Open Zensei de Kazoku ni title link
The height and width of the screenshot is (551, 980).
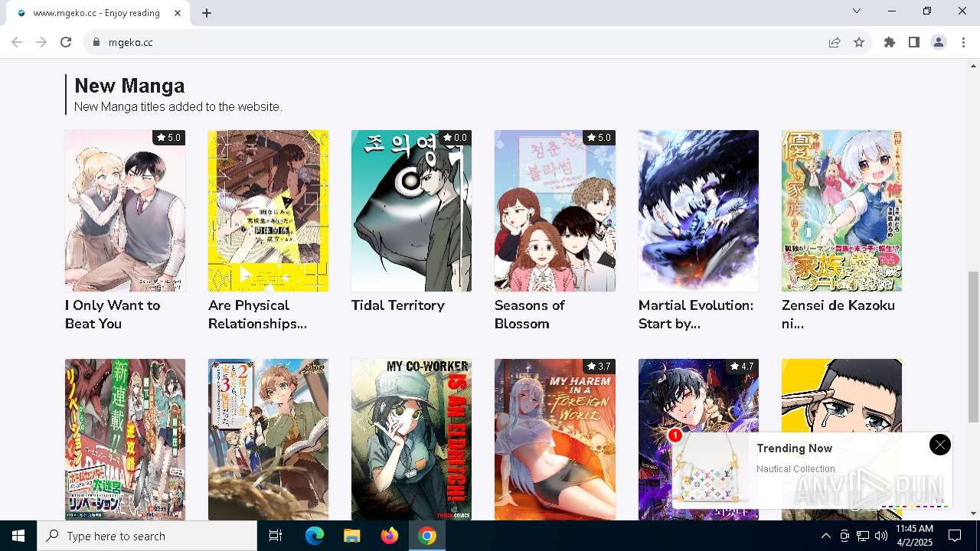838,315
